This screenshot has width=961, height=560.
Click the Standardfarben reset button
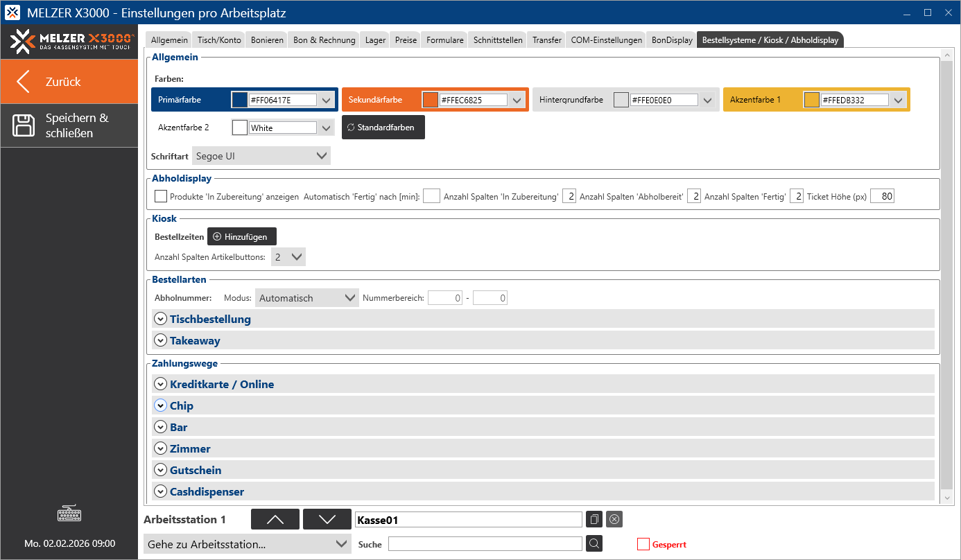click(383, 128)
